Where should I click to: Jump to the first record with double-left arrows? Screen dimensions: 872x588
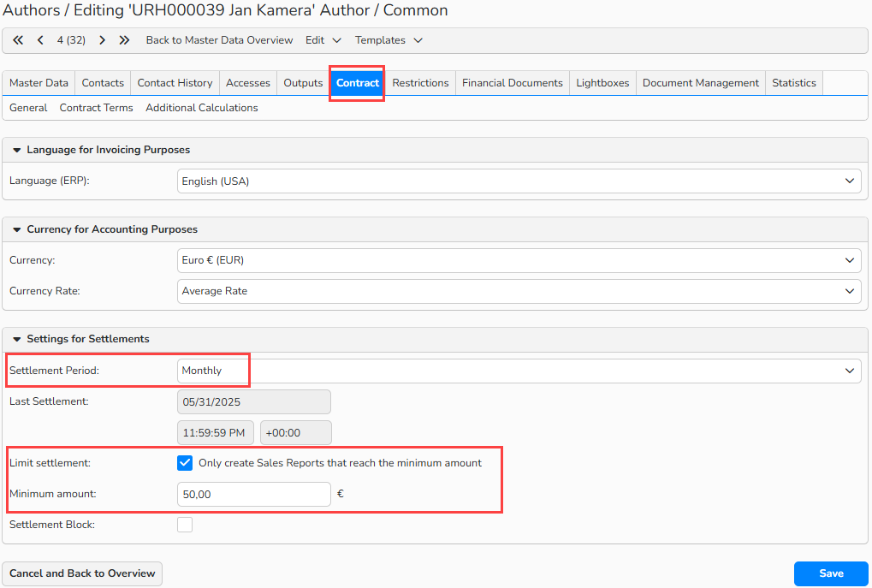click(x=18, y=40)
